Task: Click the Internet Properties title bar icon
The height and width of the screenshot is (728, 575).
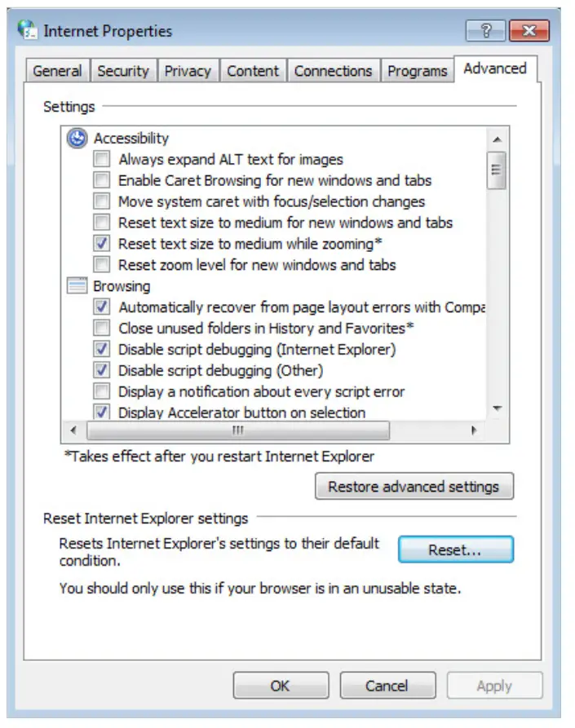Action: click(x=28, y=31)
